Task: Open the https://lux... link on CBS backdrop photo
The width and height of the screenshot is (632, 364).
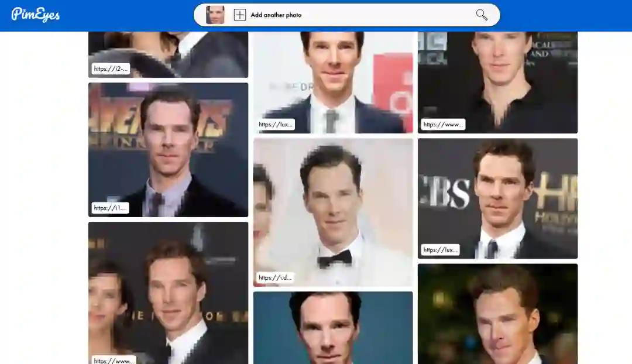Action: 440,250
